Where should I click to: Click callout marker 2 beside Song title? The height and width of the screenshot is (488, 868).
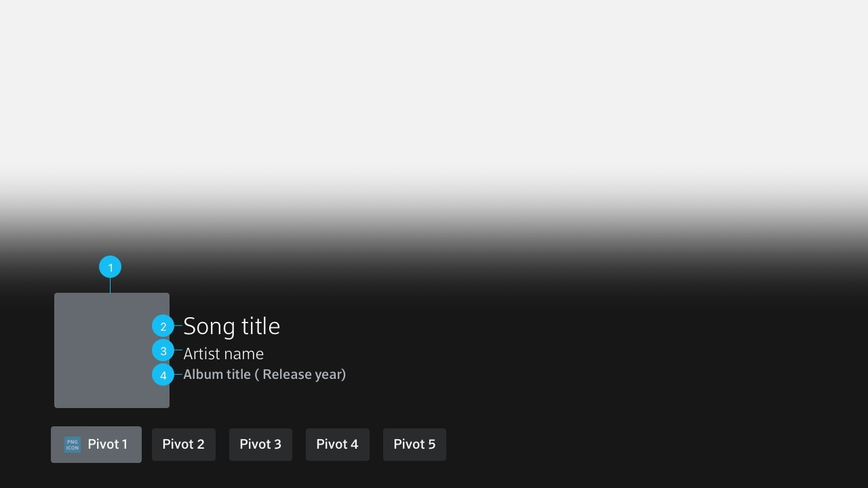[x=163, y=327]
